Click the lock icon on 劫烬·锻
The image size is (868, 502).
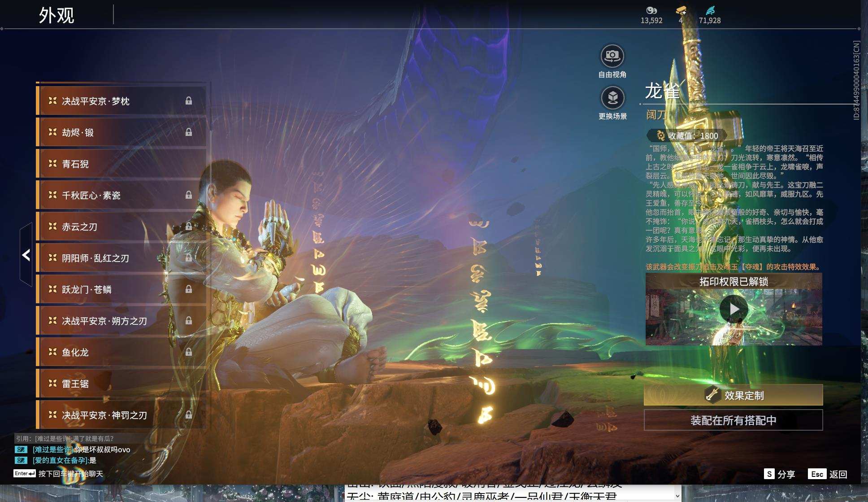coord(189,132)
